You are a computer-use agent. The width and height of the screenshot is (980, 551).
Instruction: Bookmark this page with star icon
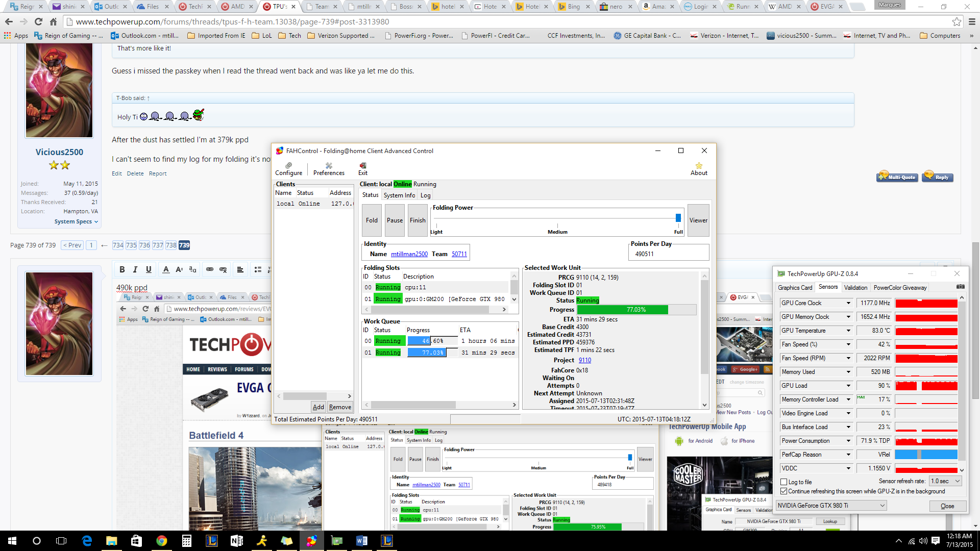click(x=957, y=21)
